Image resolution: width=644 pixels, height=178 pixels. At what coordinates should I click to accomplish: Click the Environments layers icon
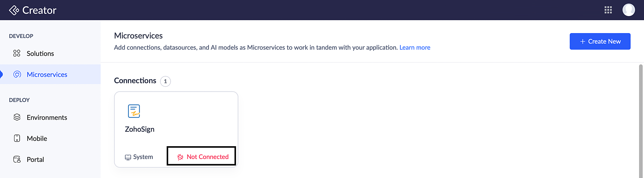pyautogui.click(x=17, y=117)
